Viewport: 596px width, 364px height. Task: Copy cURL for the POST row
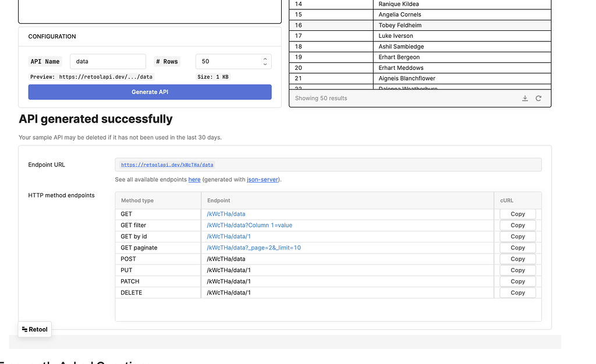517,259
